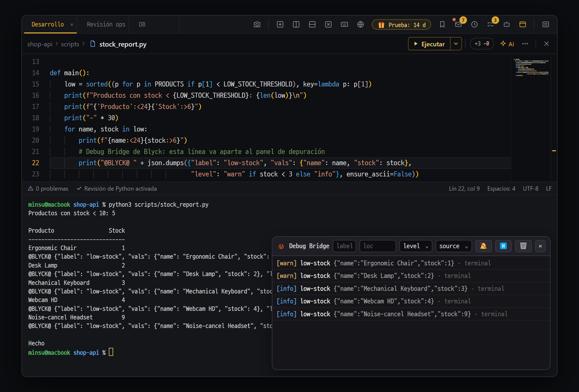
Task: Click the 0 problemas status item
Action: pyautogui.click(x=48, y=189)
